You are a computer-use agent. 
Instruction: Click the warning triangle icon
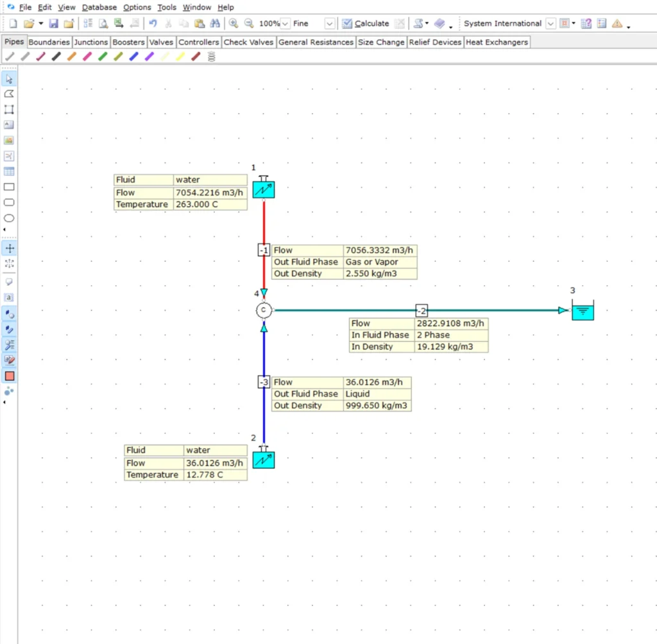tap(617, 24)
